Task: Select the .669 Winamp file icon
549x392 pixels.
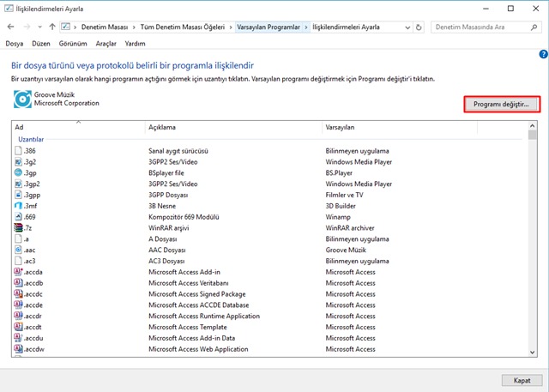Action: pos(18,217)
